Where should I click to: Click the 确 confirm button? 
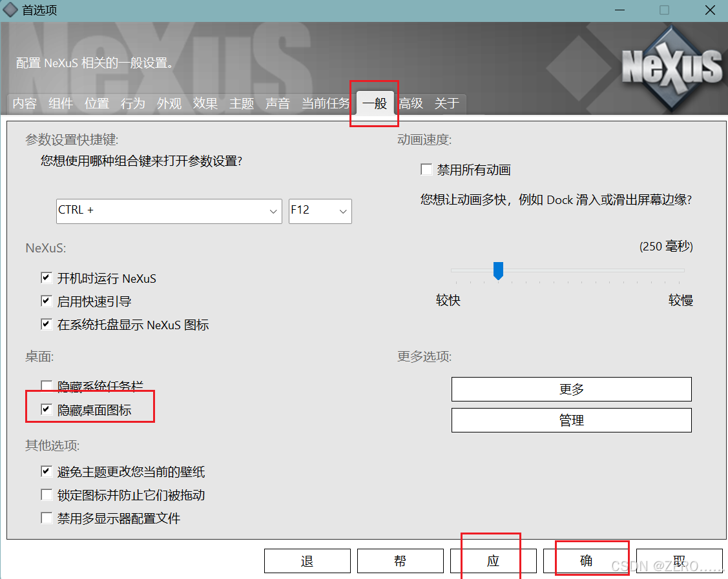(x=587, y=561)
